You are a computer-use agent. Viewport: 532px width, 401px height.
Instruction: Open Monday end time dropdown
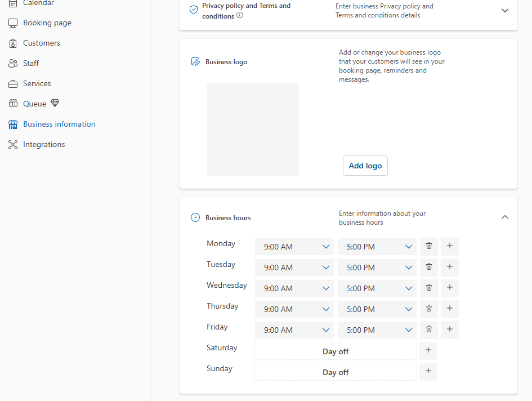pos(377,247)
